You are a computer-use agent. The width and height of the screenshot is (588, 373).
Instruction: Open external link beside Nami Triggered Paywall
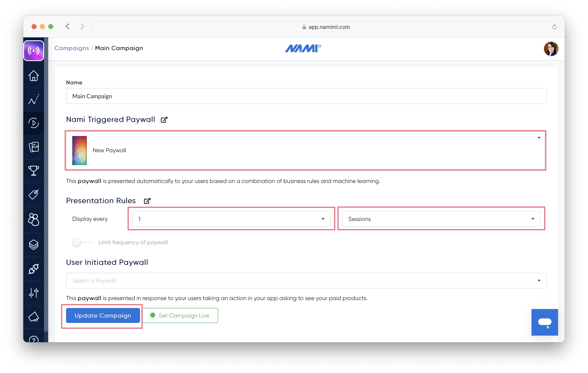(164, 120)
